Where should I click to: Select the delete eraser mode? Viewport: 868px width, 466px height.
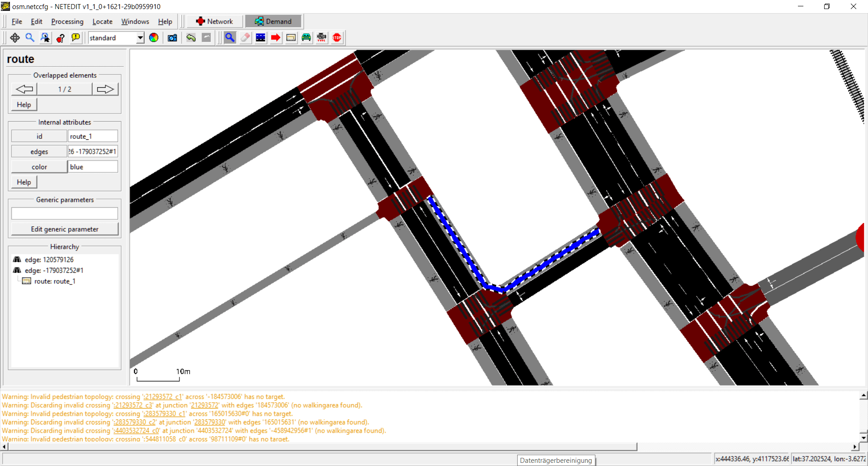pyautogui.click(x=245, y=38)
